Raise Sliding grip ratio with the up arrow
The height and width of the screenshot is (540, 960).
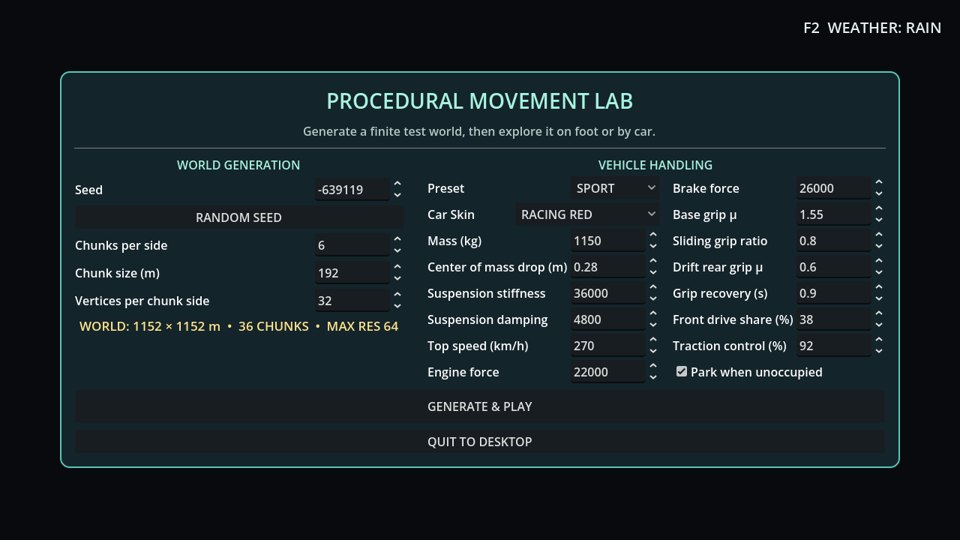(879, 235)
